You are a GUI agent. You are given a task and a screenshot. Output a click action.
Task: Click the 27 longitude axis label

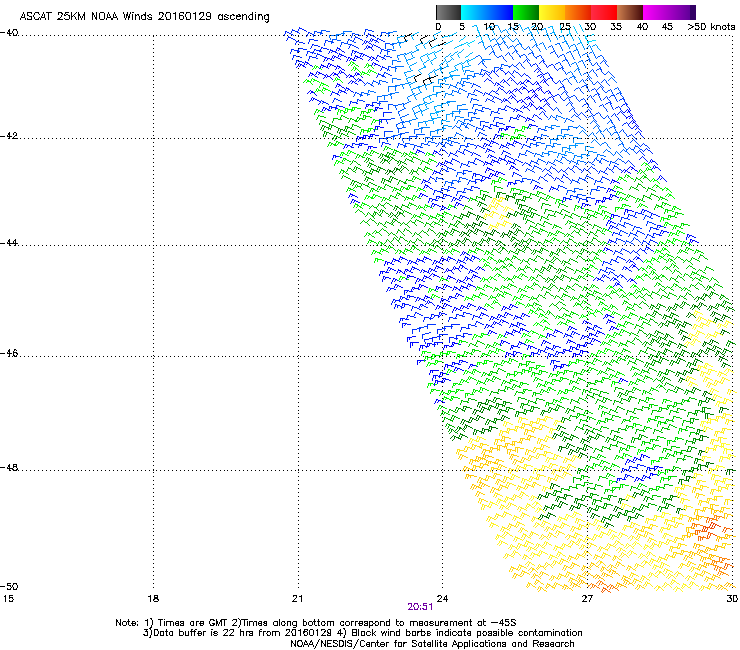coord(587,599)
